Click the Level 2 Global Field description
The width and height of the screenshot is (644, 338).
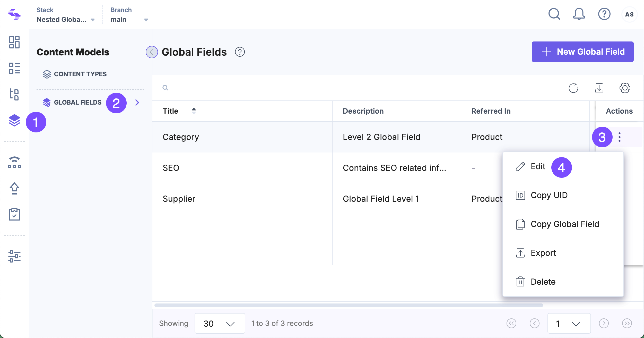click(x=381, y=137)
